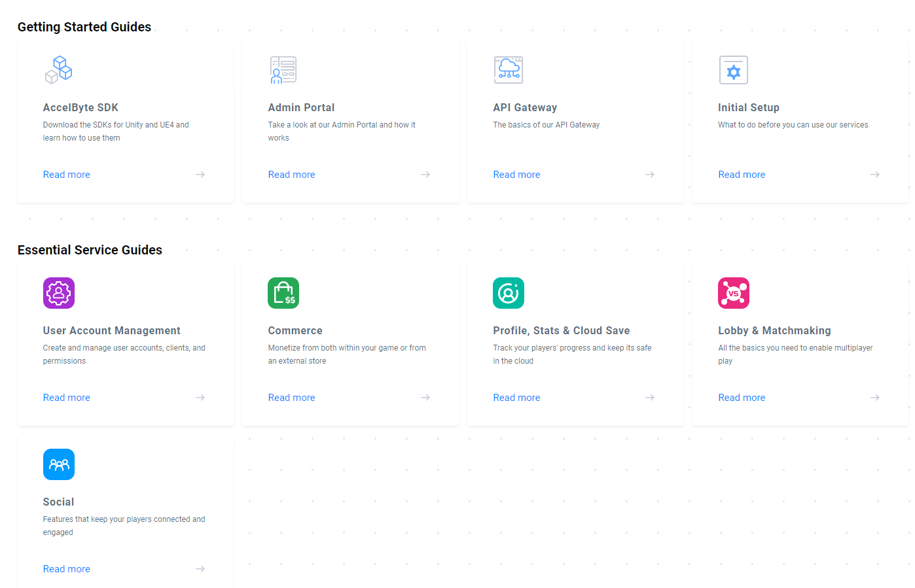Open Read more under AccelByte SDK

click(x=67, y=175)
